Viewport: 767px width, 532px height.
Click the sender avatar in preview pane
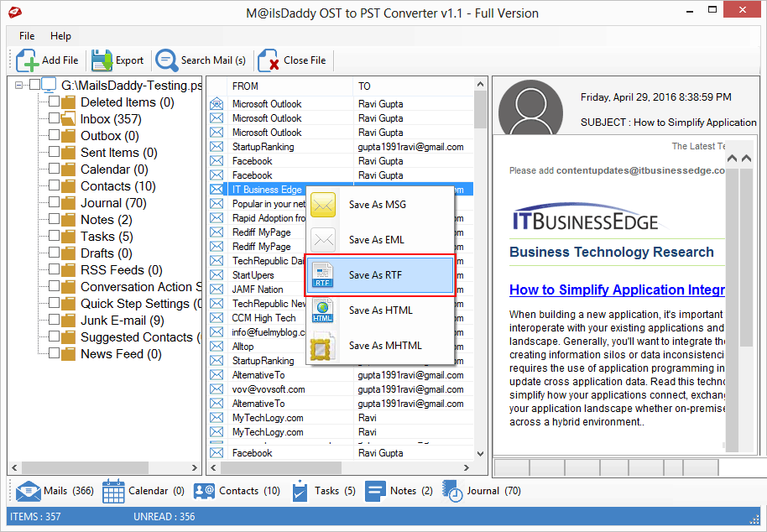click(x=530, y=108)
